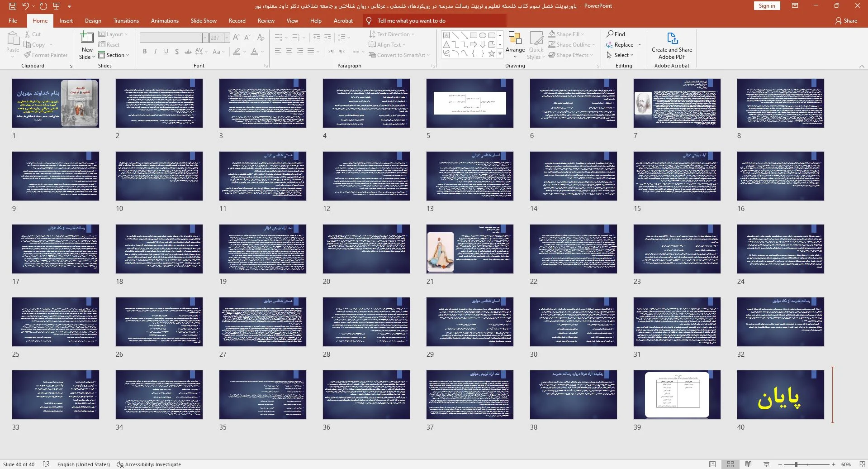The width and height of the screenshot is (868, 469).
Task: Click the Sign in button
Action: [767, 6]
